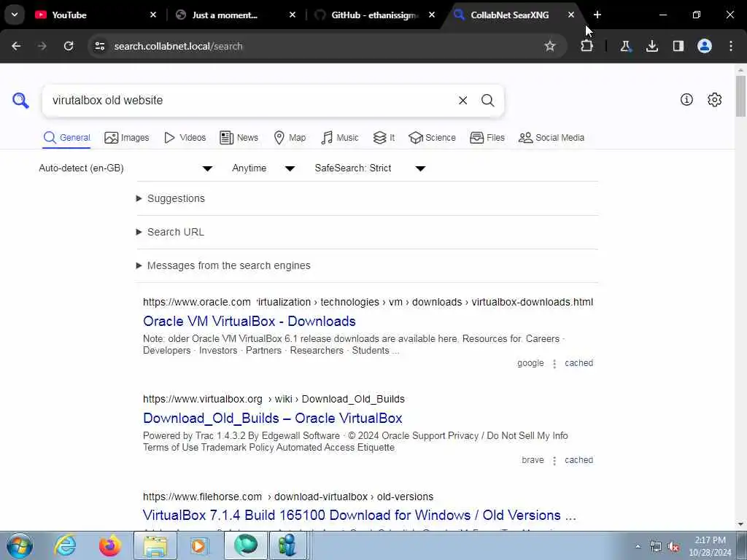
Task: Select the News search category
Action: pos(239,138)
